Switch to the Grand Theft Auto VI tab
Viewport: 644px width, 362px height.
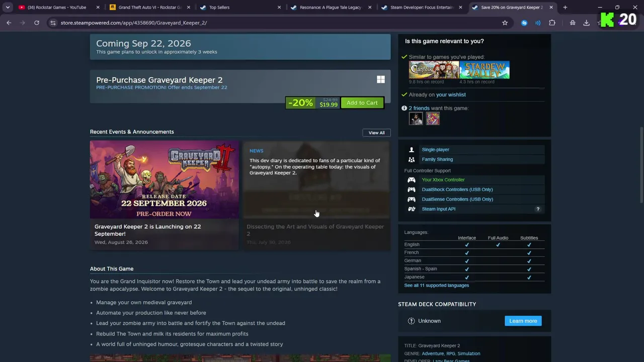click(150, 8)
